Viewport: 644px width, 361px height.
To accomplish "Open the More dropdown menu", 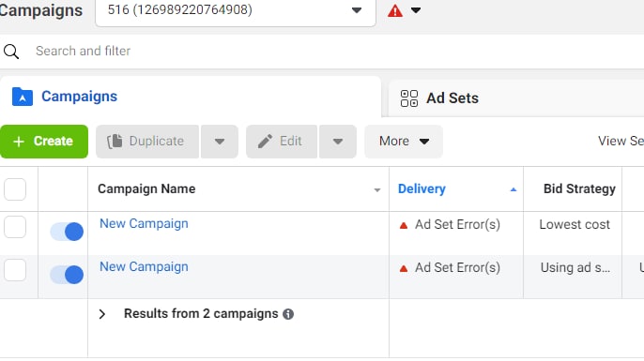I will (x=404, y=142).
